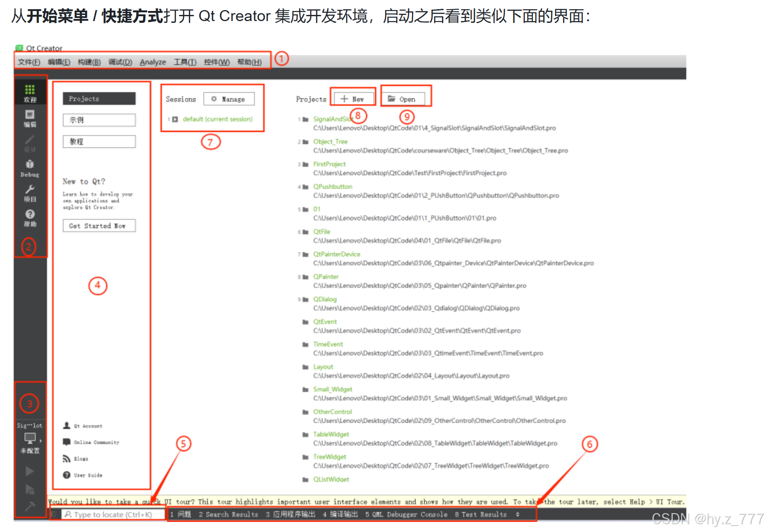The height and width of the screenshot is (532, 766).
Task: Click the path ending in QtEvent.pro
Action: click(x=417, y=331)
